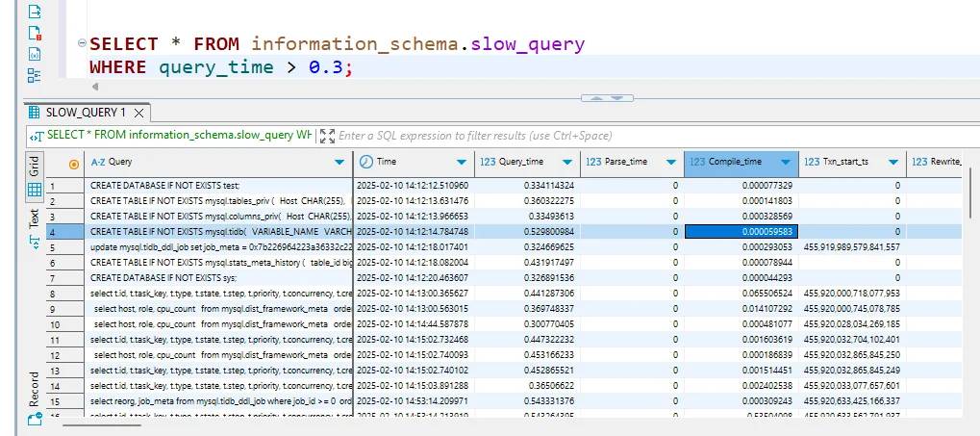Screen dimensions: 980x436
Task: Click the bottom icon in the editor sidebar
Action: (35, 74)
